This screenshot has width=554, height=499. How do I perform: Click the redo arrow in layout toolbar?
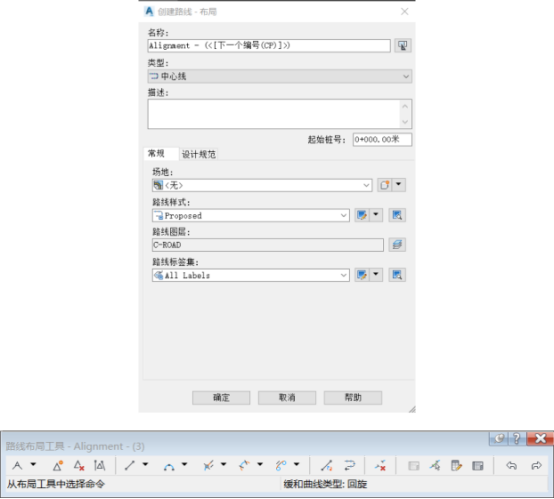(x=536, y=465)
